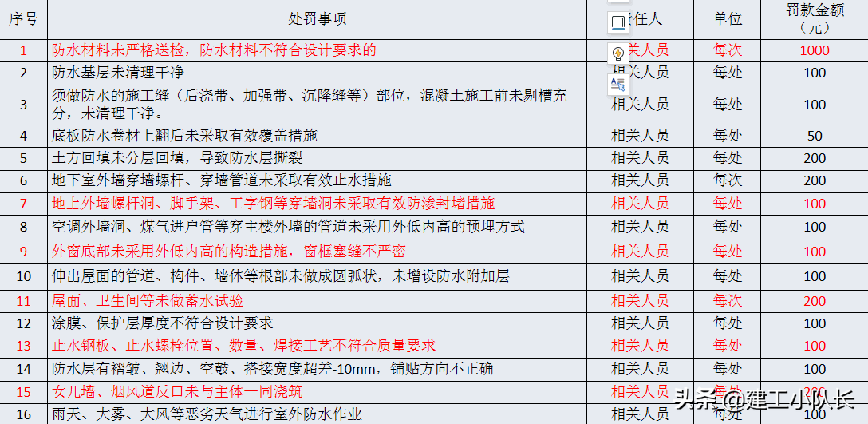
Task: Click 防水基层未清理干净 description cell
Action: click(x=318, y=73)
